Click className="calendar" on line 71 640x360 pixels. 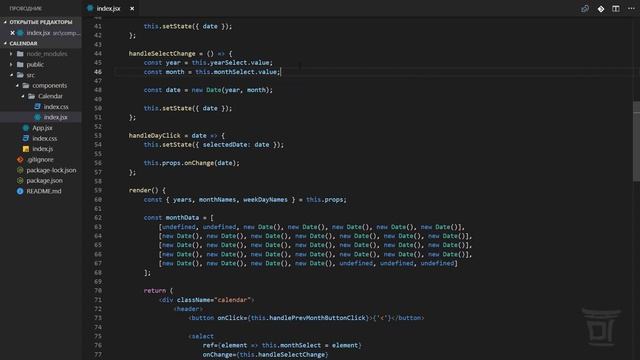pyautogui.click(x=214, y=300)
